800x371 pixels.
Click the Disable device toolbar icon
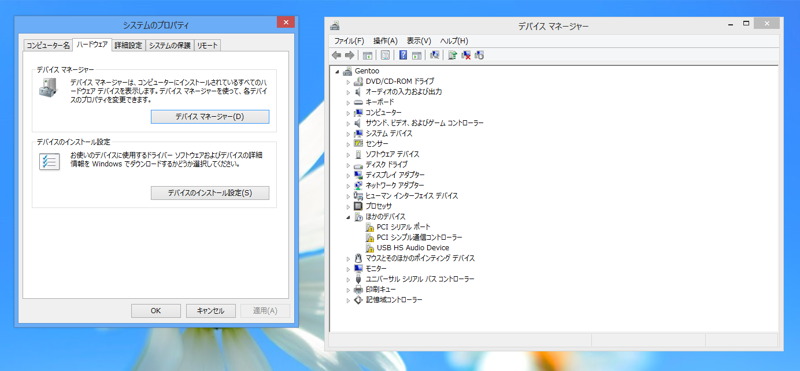(x=479, y=55)
